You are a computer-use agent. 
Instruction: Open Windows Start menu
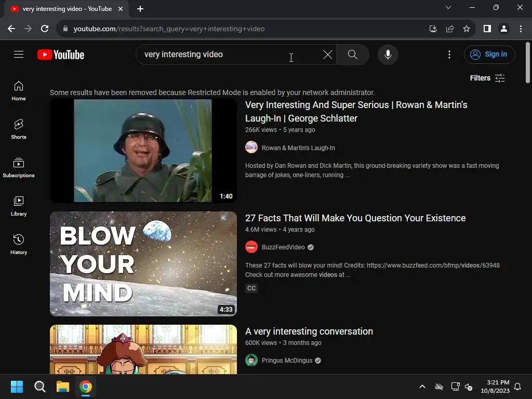(17, 387)
